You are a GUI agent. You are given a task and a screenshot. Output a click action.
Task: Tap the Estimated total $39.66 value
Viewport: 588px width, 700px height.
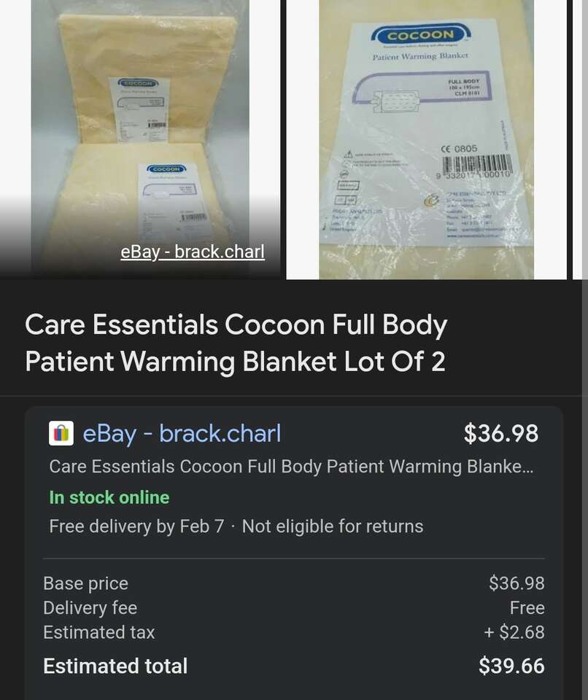pyautogui.click(x=511, y=666)
